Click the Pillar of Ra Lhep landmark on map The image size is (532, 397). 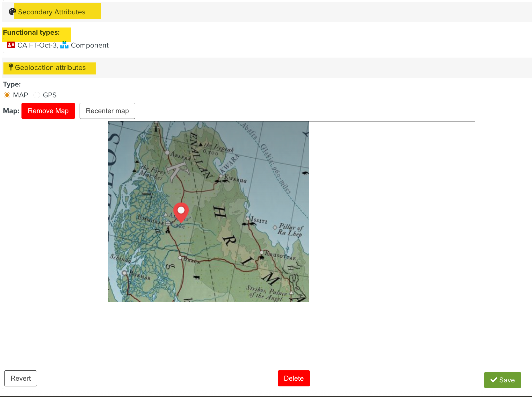click(x=275, y=227)
